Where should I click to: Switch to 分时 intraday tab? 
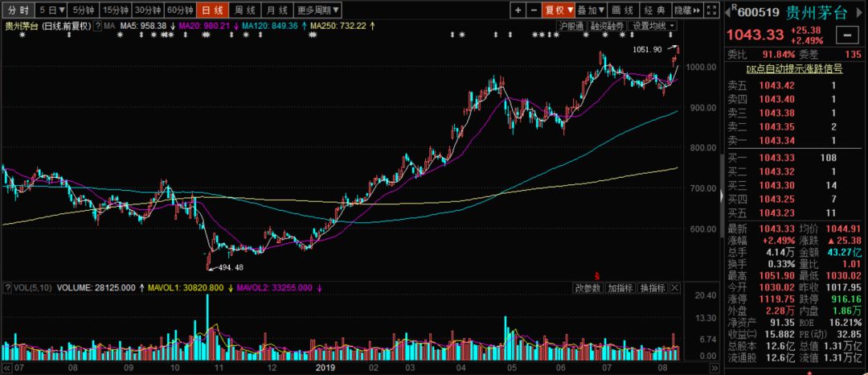point(18,10)
